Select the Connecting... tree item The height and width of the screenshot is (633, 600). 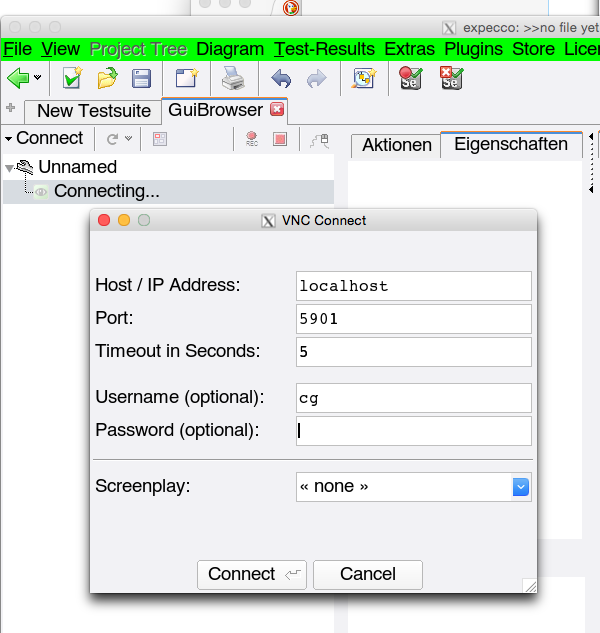pyautogui.click(x=106, y=191)
